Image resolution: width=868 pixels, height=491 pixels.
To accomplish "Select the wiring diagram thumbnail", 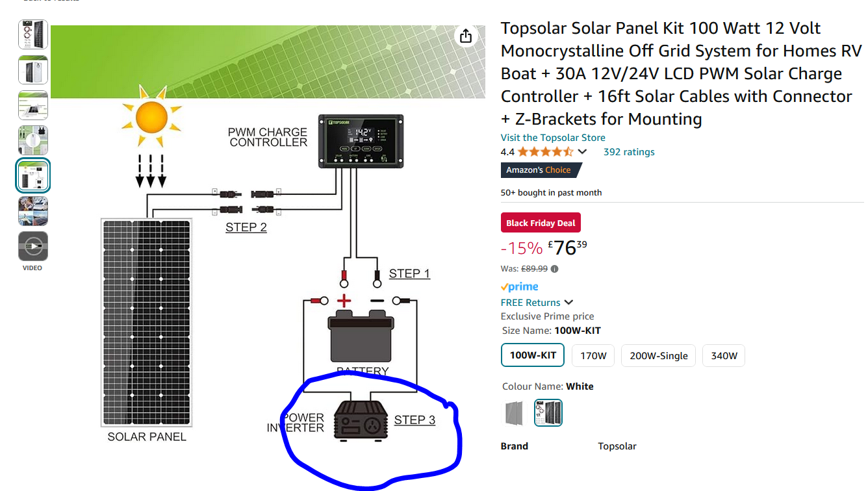I will coord(32,176).
